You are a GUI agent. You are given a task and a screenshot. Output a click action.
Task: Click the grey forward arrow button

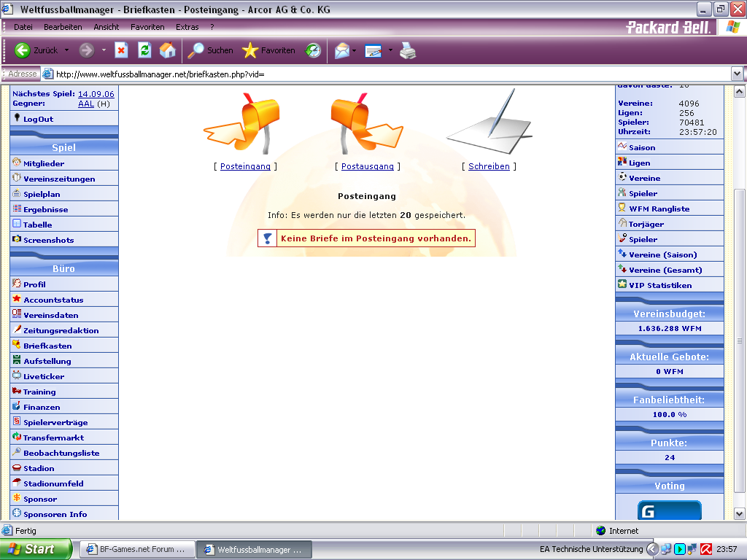pos(87,50)
